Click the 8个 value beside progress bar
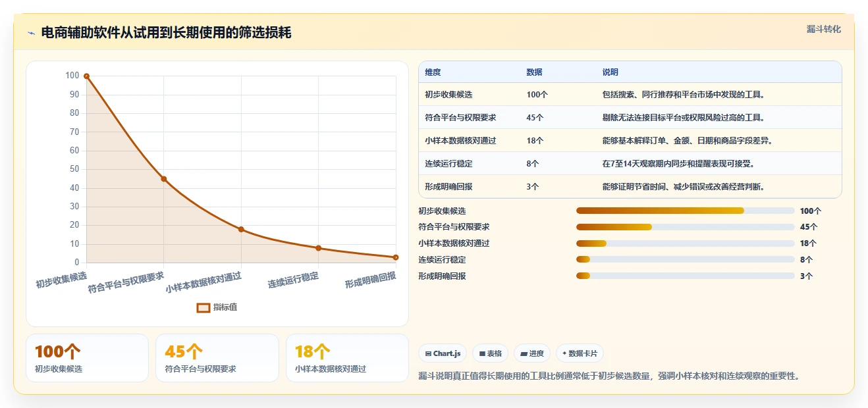The width and height of the screenshot is (868, 408). click(x=807, y=259)
